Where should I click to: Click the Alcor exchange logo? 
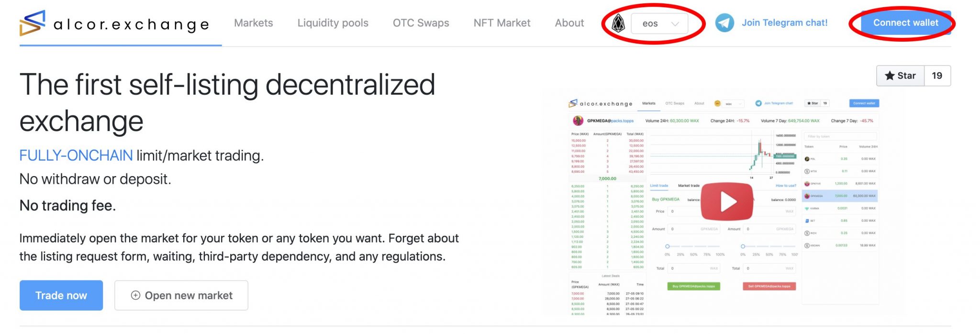pyautogui.click(x=115, y=23)
